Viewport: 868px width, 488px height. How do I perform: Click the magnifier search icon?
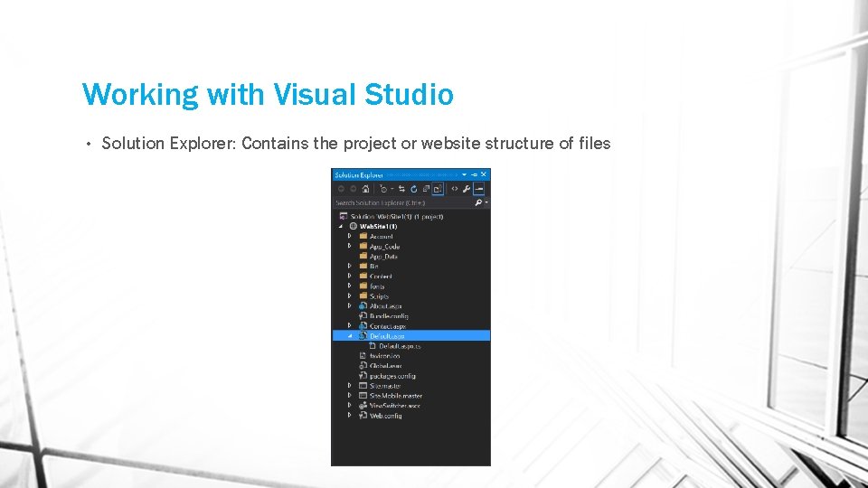[478, 203]
